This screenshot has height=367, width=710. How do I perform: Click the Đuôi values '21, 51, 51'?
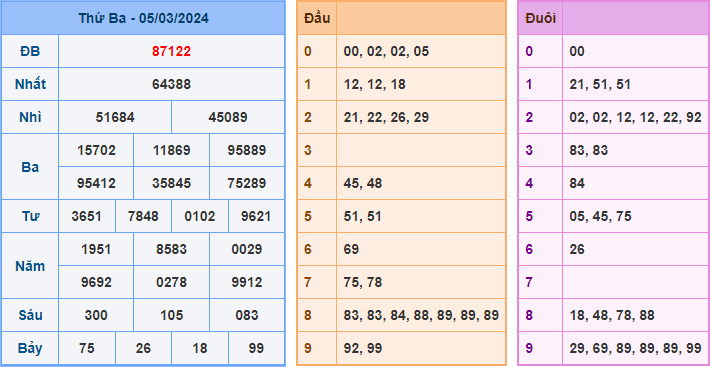coord(600,85)
